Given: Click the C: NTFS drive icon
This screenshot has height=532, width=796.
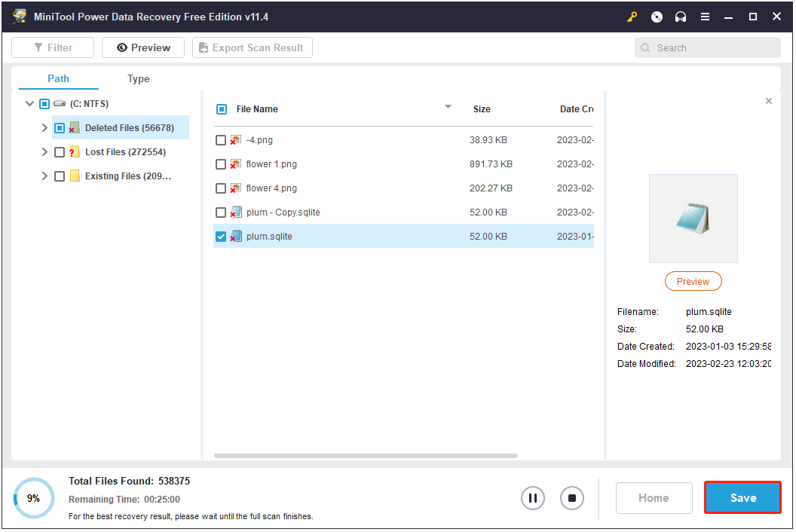Looking at the screenshot, I should (60, 103).
